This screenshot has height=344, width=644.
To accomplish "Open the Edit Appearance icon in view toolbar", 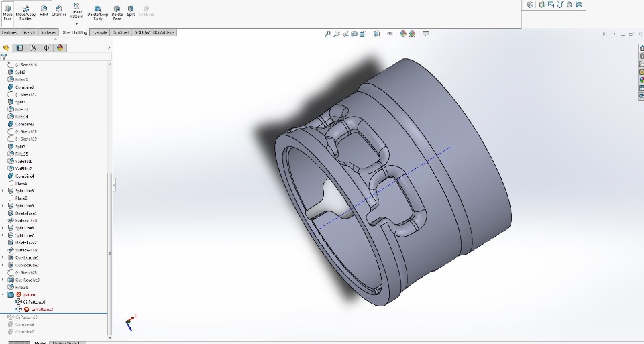I will 403,34.
